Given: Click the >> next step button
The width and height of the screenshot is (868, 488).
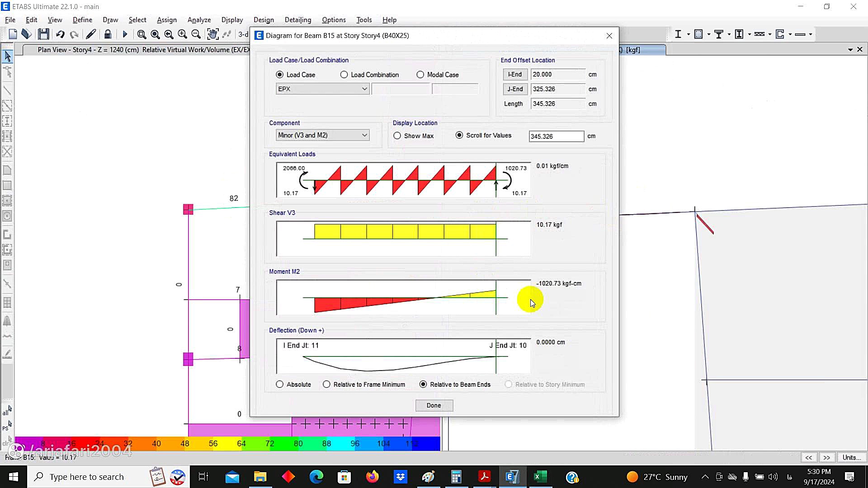Looking at the screenshot, I should click(827, 457).
